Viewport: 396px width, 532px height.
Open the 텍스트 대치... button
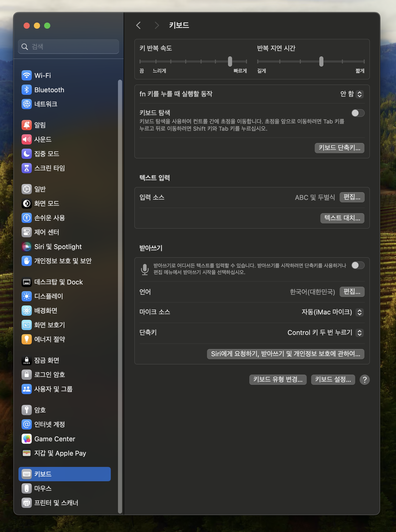tap(342, 218)
